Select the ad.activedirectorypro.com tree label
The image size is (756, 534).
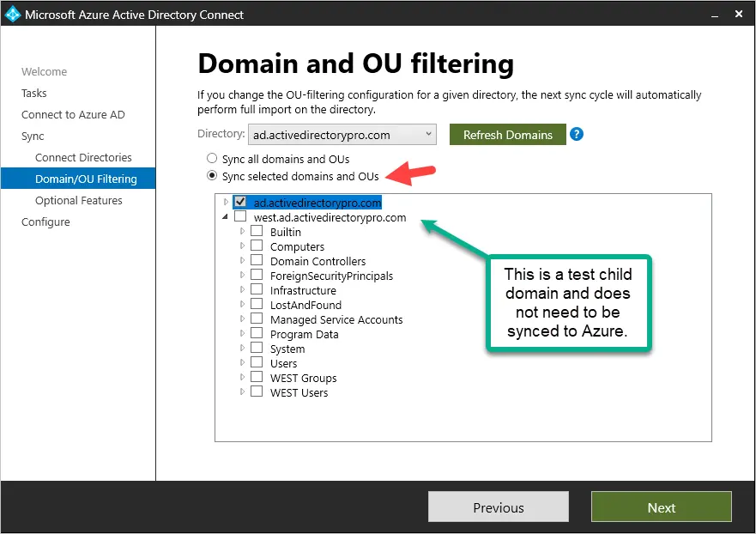click(x=318, y=203)
